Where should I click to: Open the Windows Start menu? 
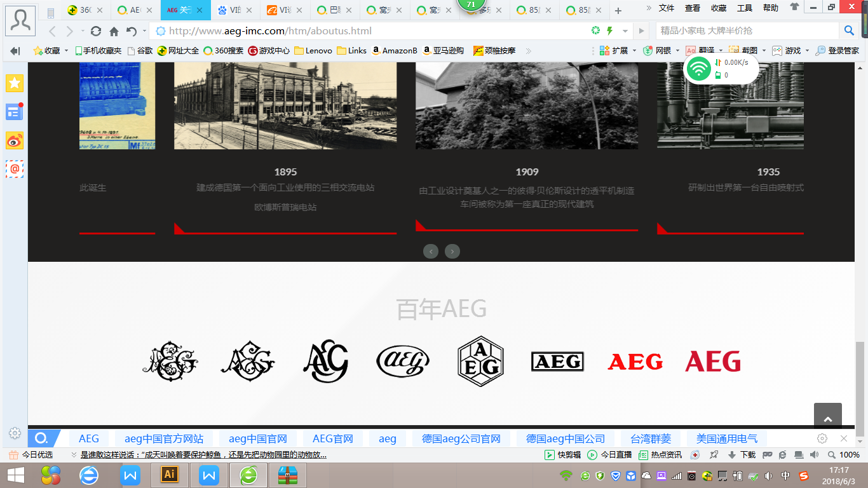pos(15,475)
